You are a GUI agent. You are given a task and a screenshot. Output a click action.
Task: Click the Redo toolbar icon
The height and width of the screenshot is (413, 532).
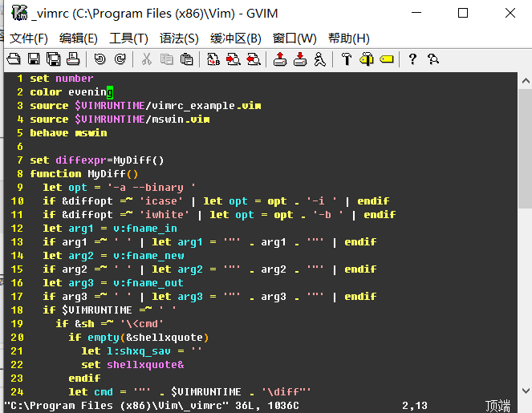[120, 59]
